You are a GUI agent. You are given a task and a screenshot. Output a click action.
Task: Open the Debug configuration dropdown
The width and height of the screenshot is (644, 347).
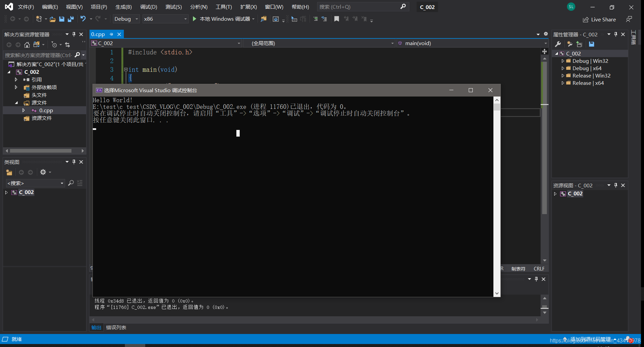pos(126,19)
